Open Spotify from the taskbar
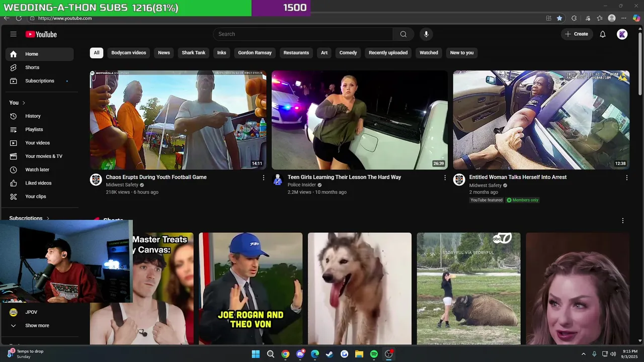The width and height of the screenshot is (644, 362). click(x=374, y=354)
